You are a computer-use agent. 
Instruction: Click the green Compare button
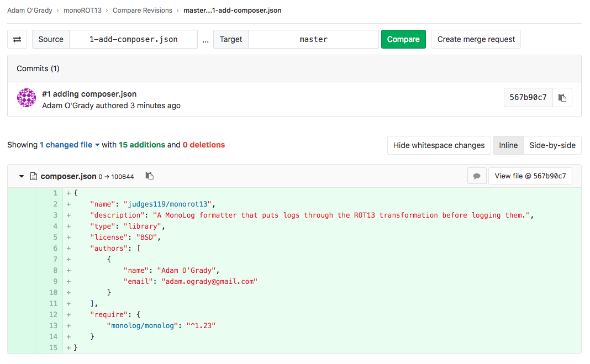click(x=403, y=39)
